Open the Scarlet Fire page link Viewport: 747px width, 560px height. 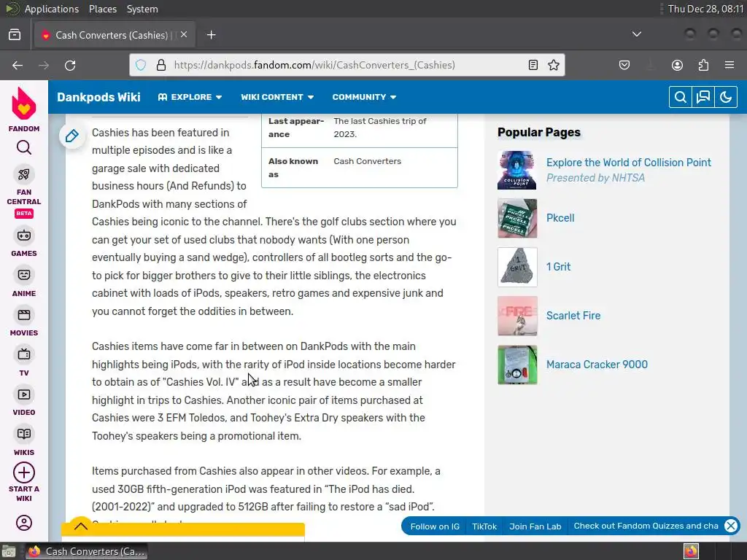click(x=573, y=316)
